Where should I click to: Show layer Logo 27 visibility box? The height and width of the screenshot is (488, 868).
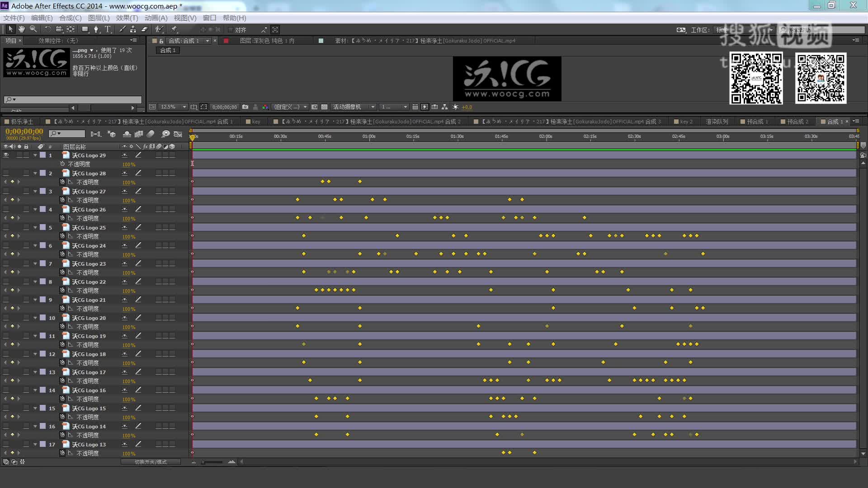point(6,191)
